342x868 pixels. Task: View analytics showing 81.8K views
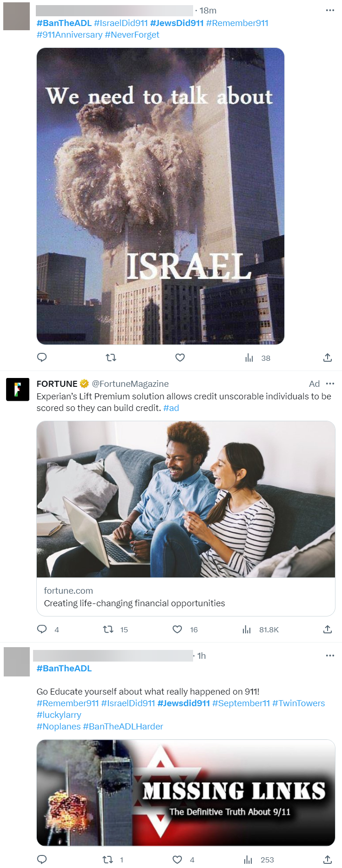(260, 629)
